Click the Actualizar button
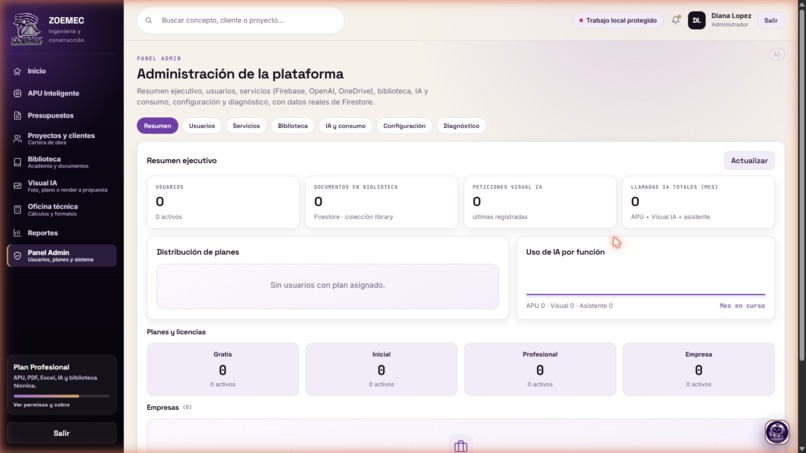This screenshot has width=806, height=453. [x=749, y=160]
